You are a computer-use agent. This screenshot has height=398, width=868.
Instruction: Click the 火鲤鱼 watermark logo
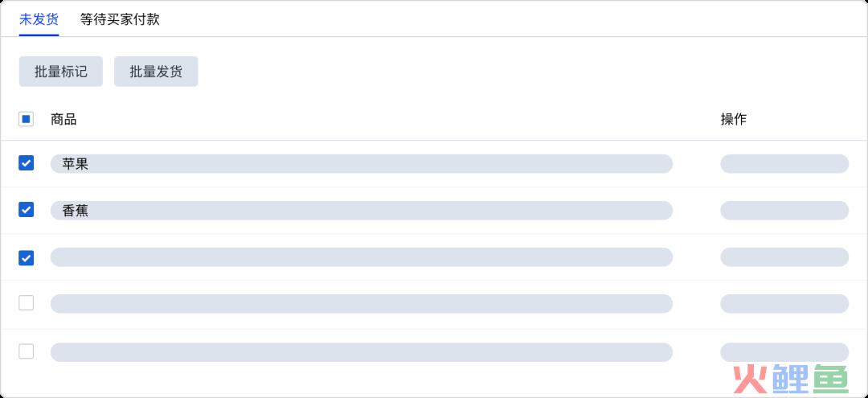click(791, 379)
